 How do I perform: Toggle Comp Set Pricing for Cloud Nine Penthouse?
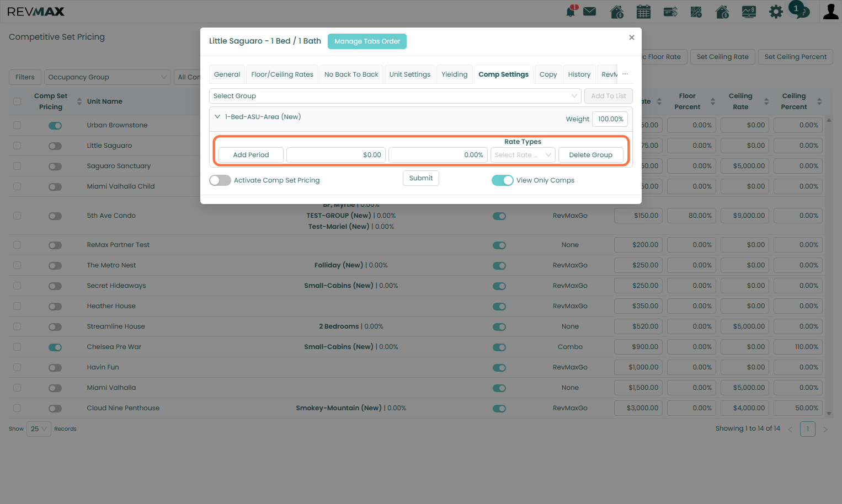(55, 409)
